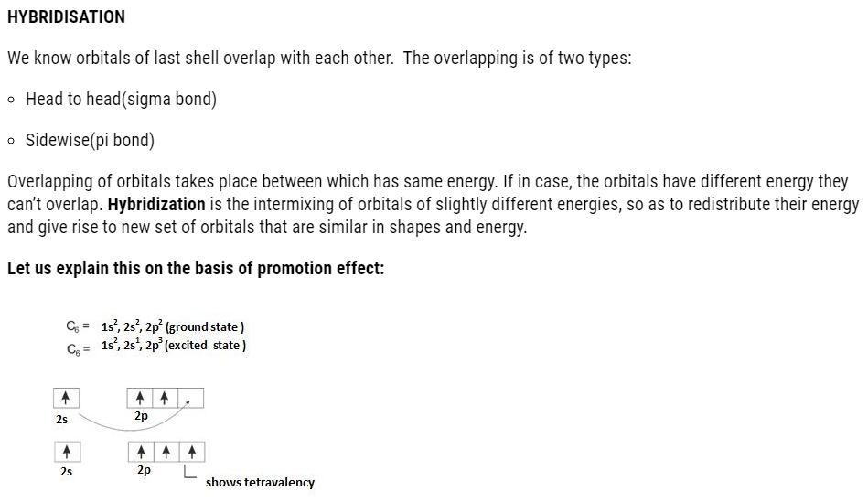The height and width of the screenshot is (502, 868).
Task: Click the lower '2s' label
Action: (66, 472)
